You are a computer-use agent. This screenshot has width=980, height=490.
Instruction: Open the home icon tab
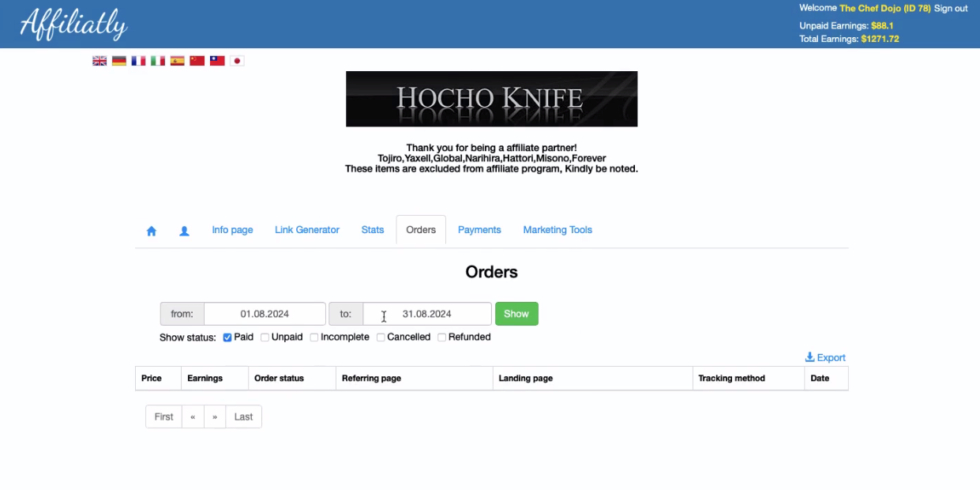(152, 231)
